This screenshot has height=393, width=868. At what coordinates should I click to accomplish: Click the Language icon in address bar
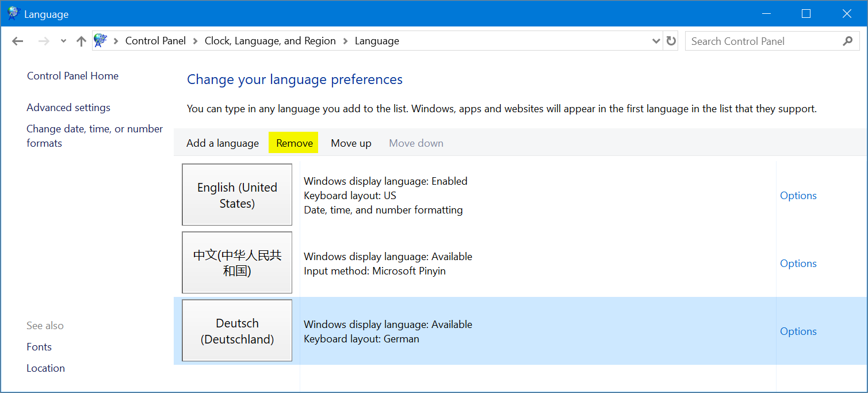[101, 41]
